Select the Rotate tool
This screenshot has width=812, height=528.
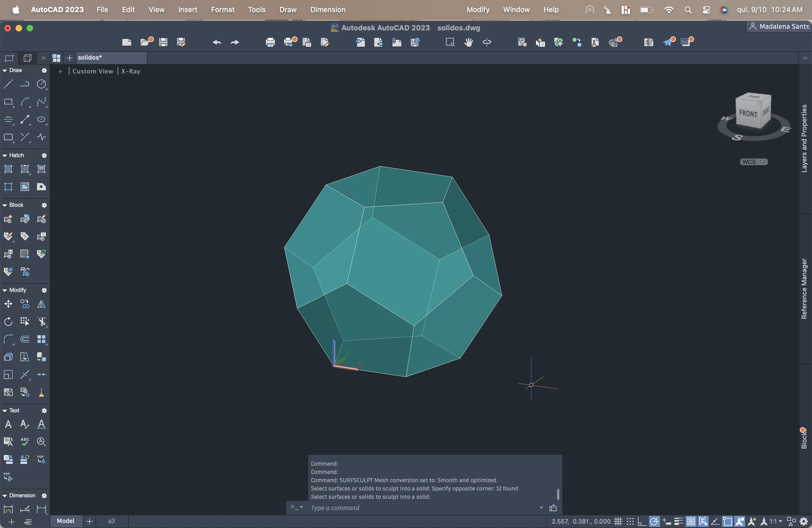[x=8, y=321]
